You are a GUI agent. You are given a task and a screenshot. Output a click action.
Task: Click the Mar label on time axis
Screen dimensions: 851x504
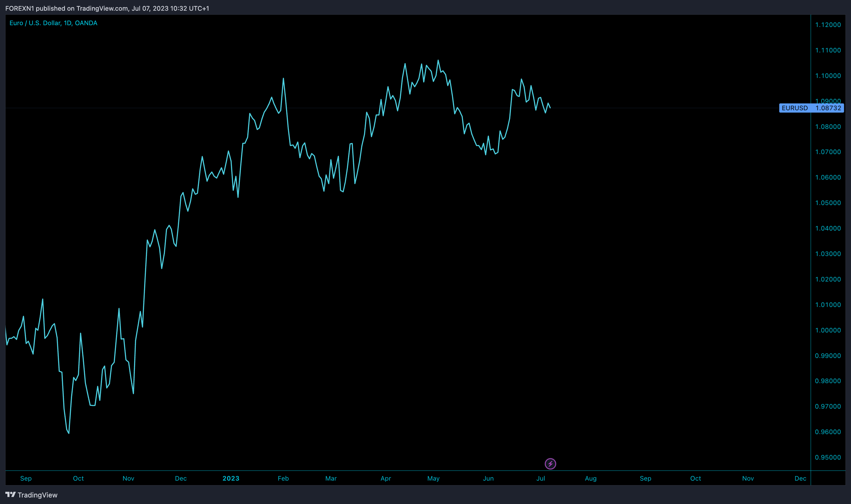[x=331, y=478]
